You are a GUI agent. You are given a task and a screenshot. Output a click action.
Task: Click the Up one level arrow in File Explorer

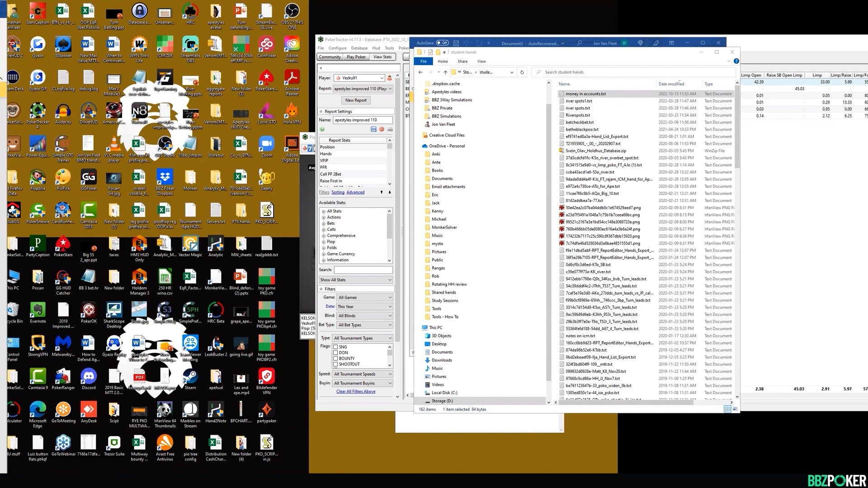coord(445,72)
